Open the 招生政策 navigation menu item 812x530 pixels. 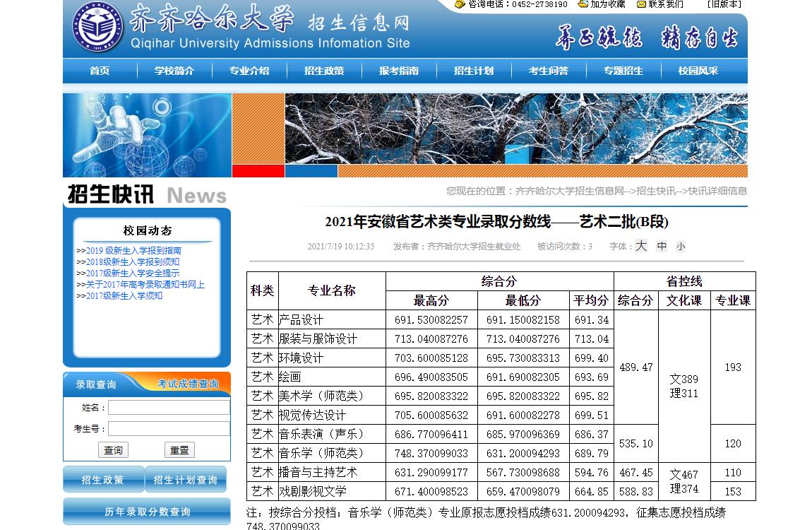(323, 71)
